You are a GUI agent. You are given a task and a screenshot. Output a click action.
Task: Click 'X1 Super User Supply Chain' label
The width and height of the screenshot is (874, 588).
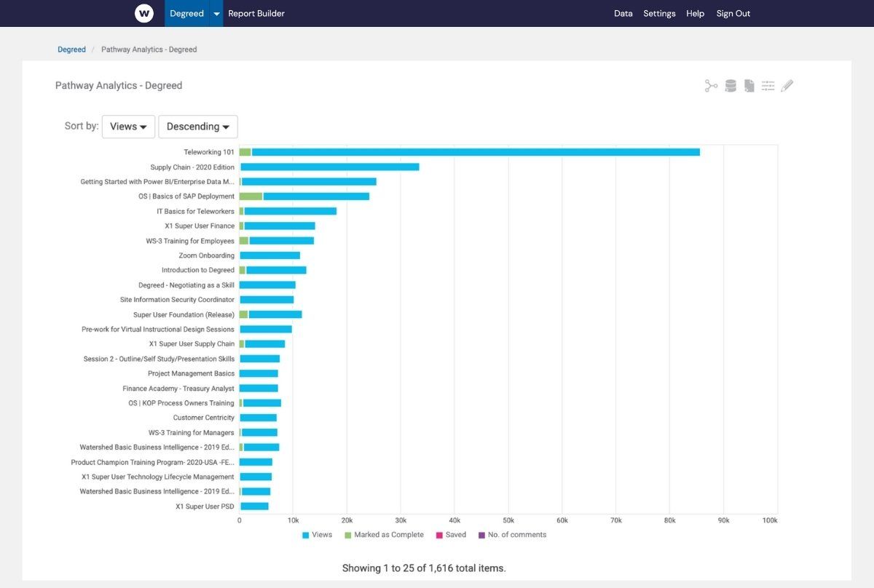coord(192,344)
